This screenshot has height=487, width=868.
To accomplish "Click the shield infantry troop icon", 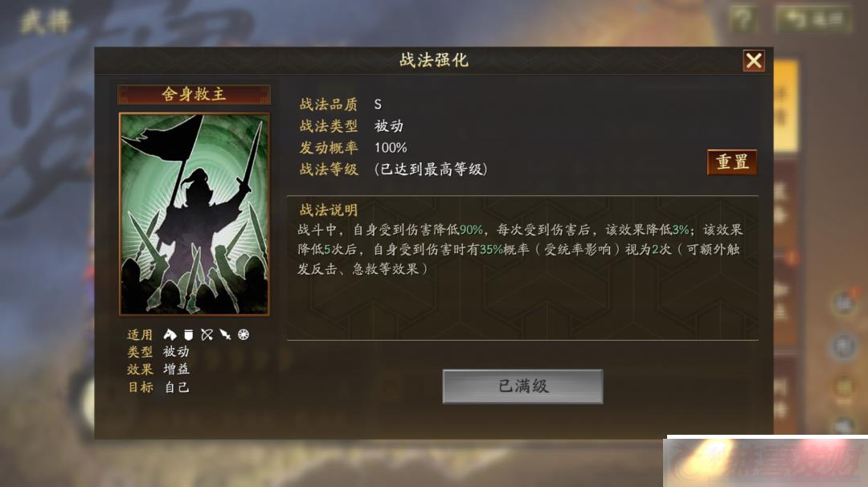I will pyautogui.click(x=189, y=334).
